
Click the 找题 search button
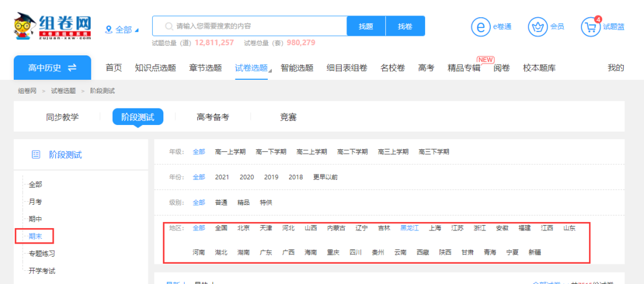click(366, 26)
